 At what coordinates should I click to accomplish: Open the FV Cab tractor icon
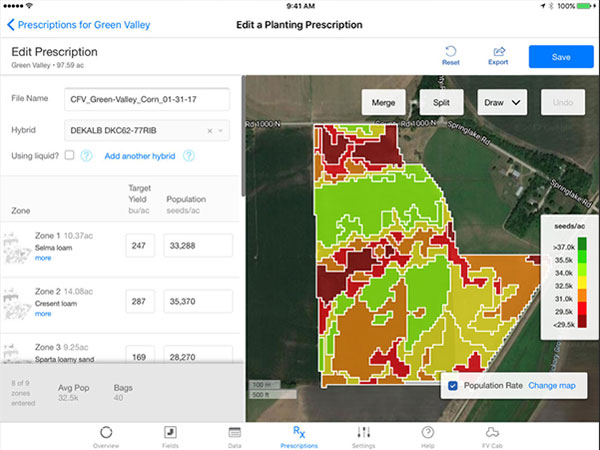[x=492, y=430]
